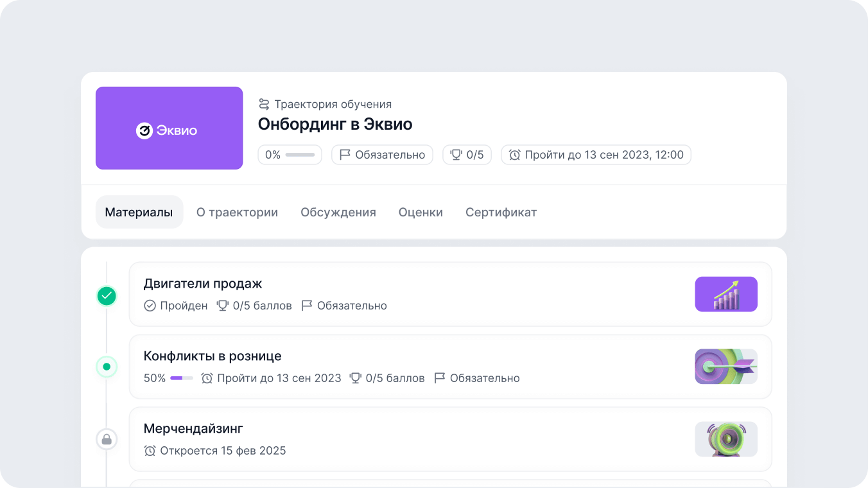Click 0/5 баллов in Конфликты в рознице row
Viewport: 868px width, 488px height.
(x=395, y=378)
